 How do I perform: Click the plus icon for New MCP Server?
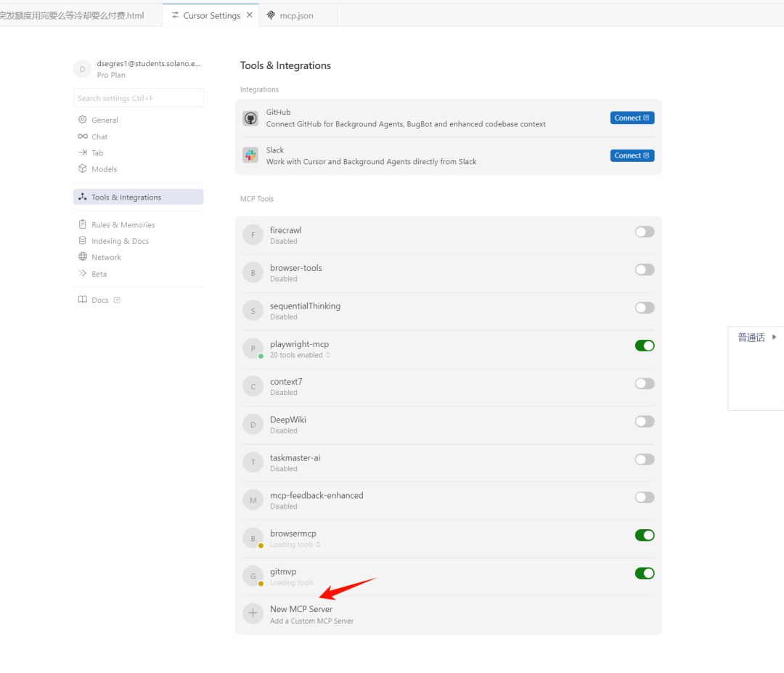253,613
